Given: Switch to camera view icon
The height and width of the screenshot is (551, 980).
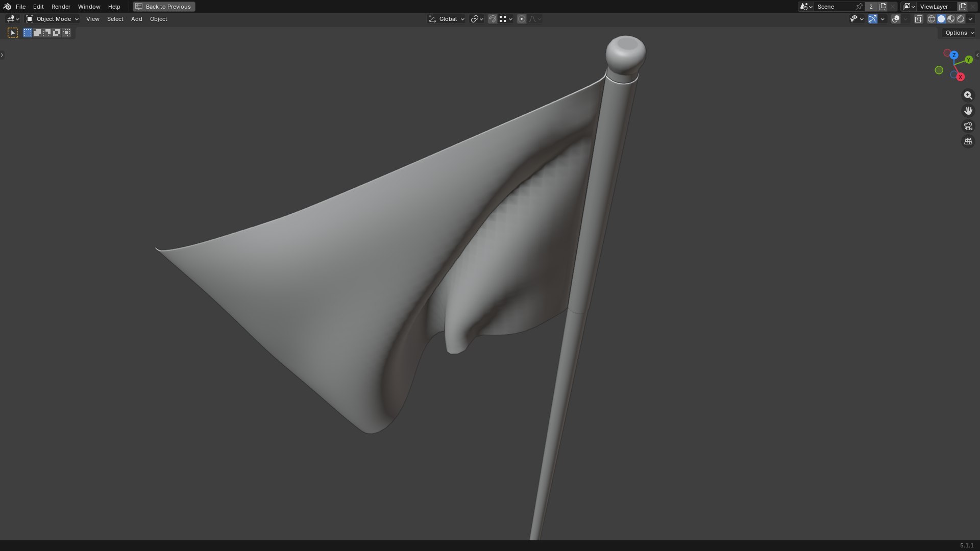Looking at the screenshot, I should tap(968, 126).
